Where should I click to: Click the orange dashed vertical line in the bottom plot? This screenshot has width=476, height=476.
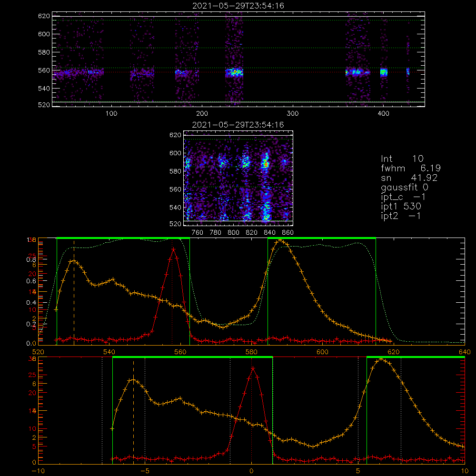tap(133, 412)
